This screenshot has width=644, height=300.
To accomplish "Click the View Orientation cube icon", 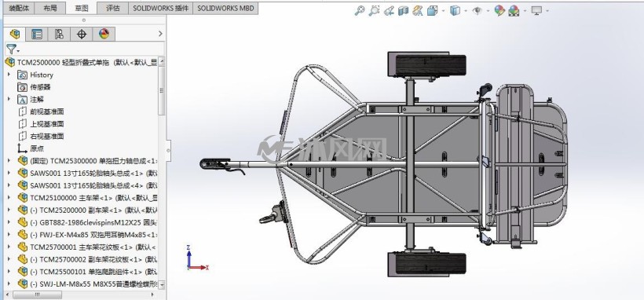I will click(x=432, y=11).
